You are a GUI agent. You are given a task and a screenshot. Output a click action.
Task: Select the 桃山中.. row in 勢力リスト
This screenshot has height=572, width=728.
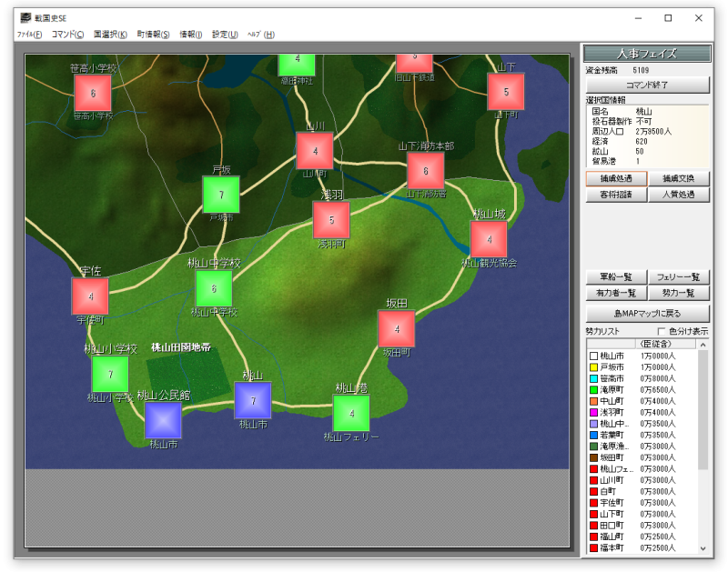pos(642,424)
